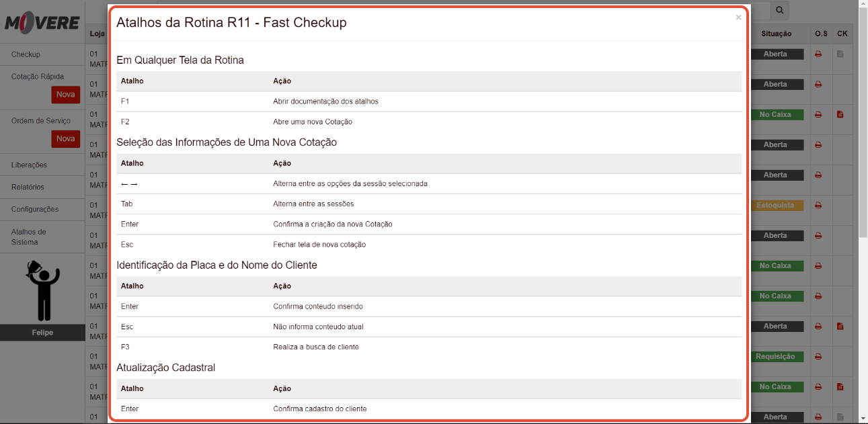Click the magnifier search icon button
This screenshot has width=868, height=424.
pos(779,10)
